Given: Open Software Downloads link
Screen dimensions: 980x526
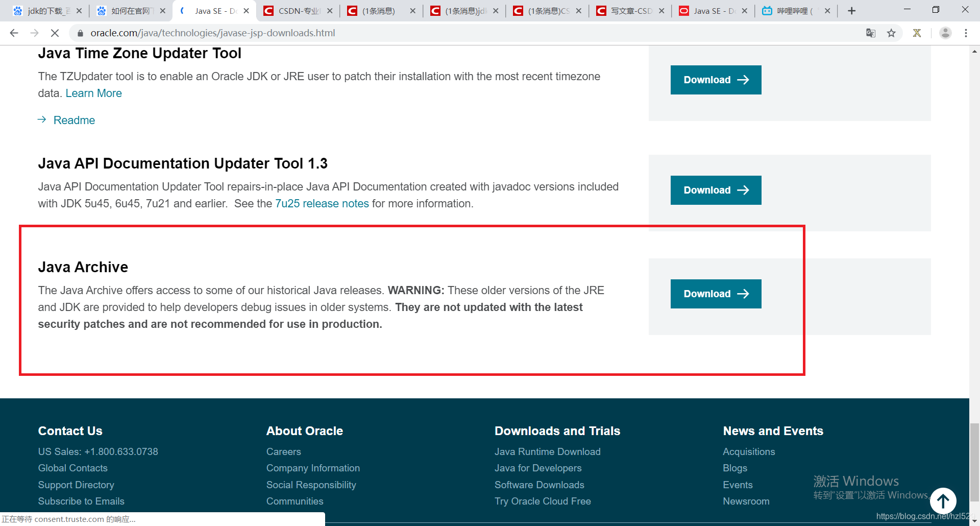Looking at the screenshot, I should (539, 485).
